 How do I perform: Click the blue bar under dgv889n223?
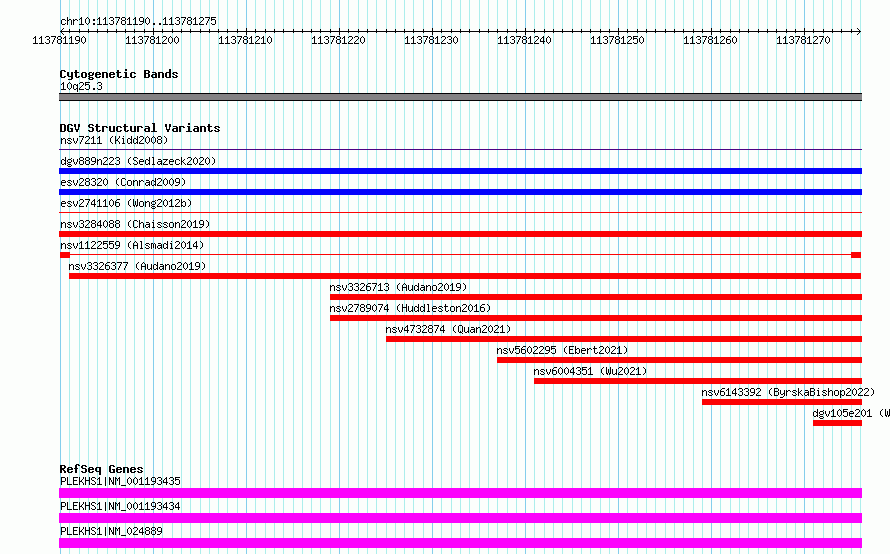coord(460,171)
